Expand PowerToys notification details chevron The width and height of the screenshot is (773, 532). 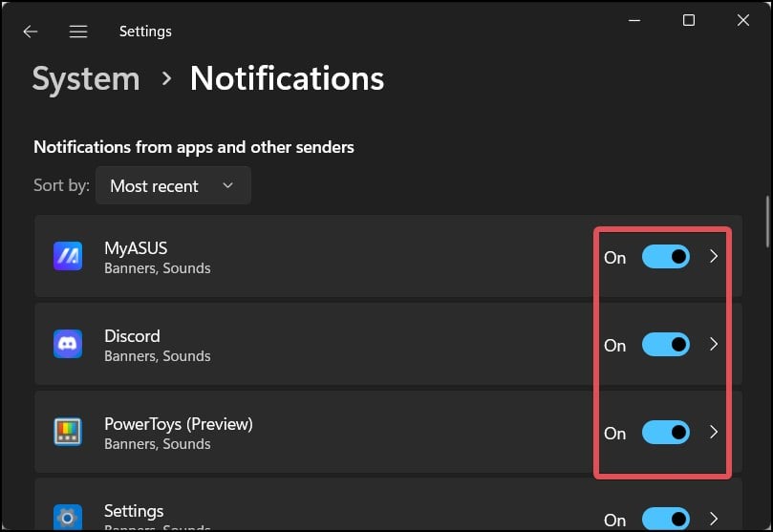pos(714,432)
